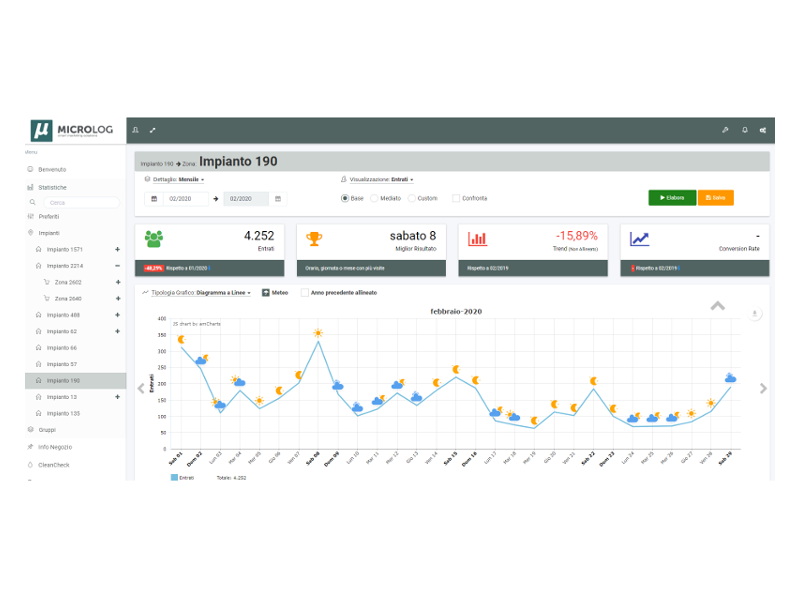This screenshot has height=600, width=800.
Task: Click the moon weather icon on Sab 01
Action: (181, 339)
